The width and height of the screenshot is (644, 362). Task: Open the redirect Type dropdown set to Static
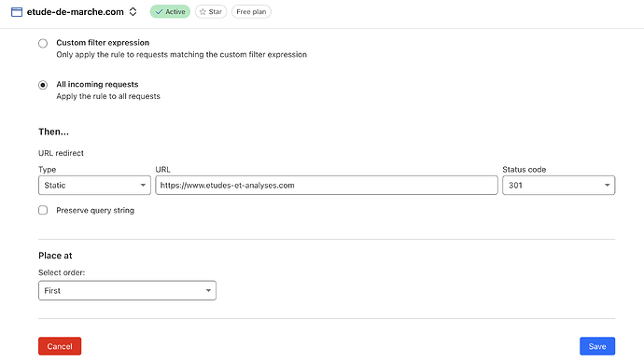[94, 185]
